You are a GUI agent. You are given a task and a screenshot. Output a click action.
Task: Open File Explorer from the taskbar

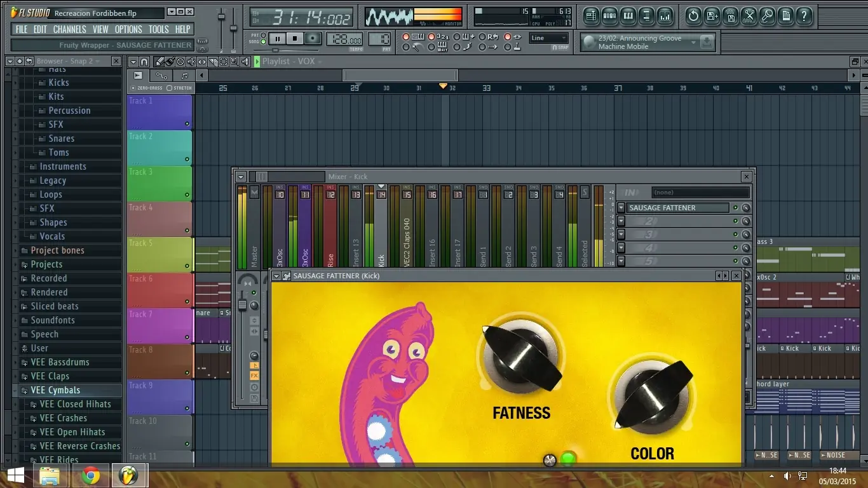(50, 475)
